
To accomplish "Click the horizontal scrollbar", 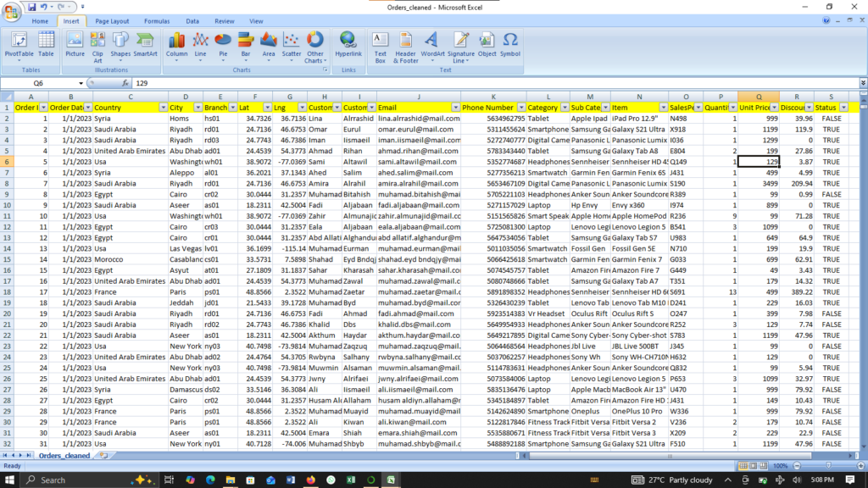I will tap(670, 456).
